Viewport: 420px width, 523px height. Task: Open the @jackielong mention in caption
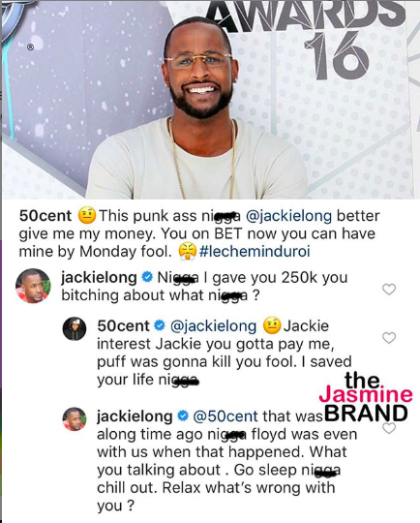click(288, 216)
